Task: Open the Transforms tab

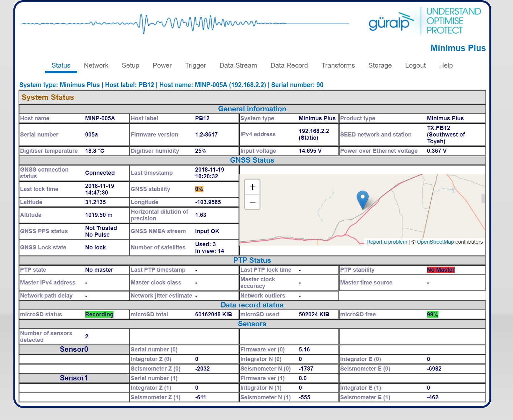Action: 338,65
